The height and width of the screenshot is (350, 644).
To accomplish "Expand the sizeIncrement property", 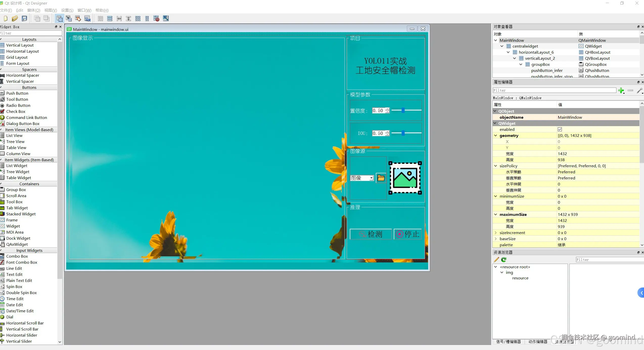I will click(496, 233).
